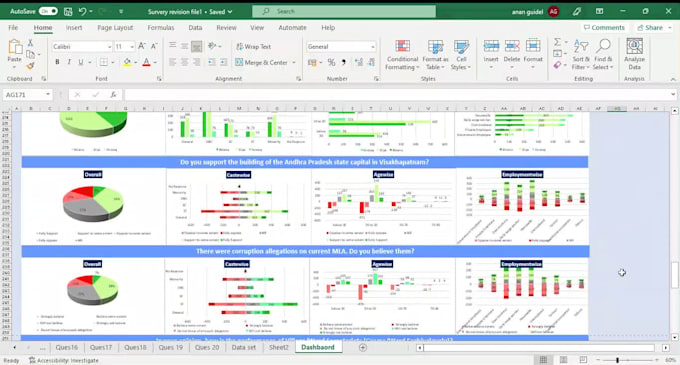
Task: Expand the Name Box dropdown
Action: [x=48, y=95]
